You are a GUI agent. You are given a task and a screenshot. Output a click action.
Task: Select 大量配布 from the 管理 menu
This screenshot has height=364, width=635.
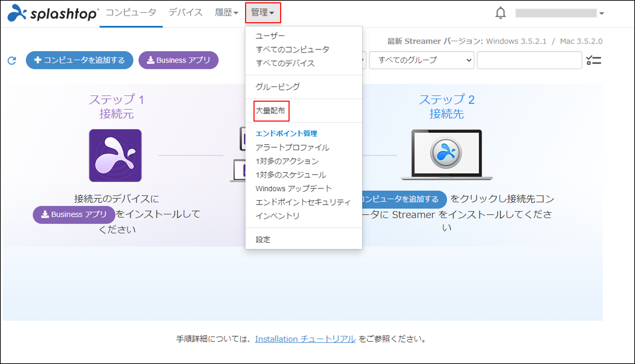click(x=271, y=110)
